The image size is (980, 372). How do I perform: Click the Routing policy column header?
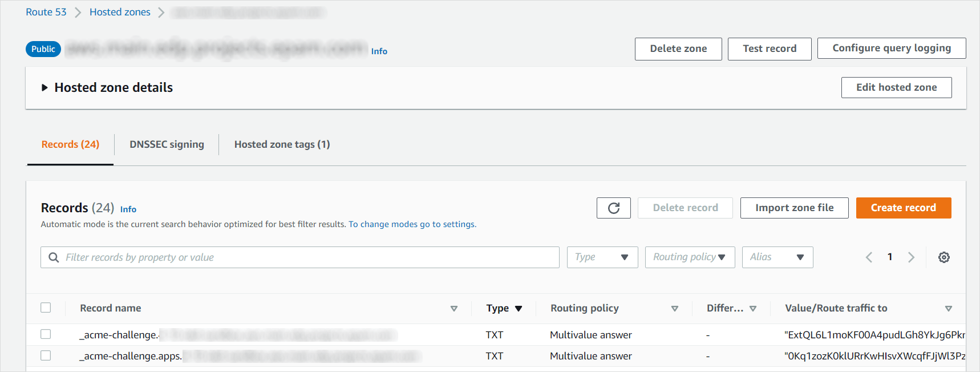pos(585,308)
